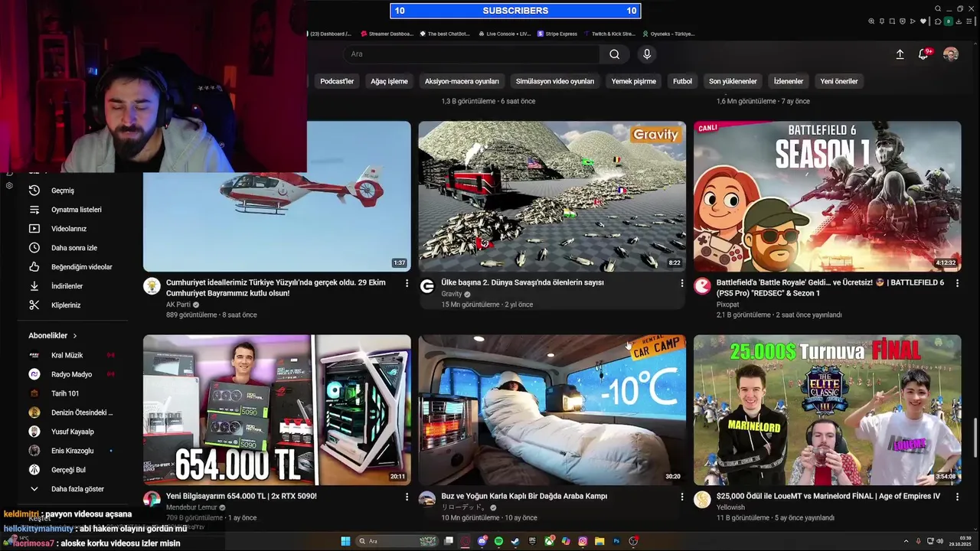Open the upload video icon
This screenshot has width=980, height=551.
(900, 54)
